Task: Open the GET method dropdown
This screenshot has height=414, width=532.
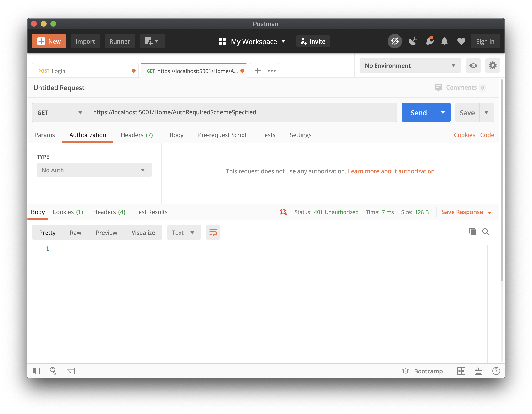Action: point(60,112)
